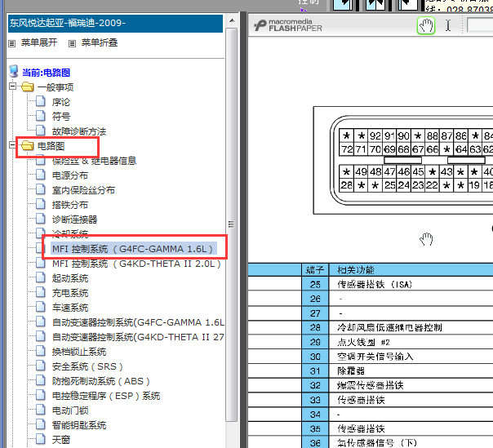Image resolution: width=493 pixels, height=448 pixels.
Task: Click the 东风悦达起亚-福瑞迪-2009- title bar
Action: pos(115,24)
